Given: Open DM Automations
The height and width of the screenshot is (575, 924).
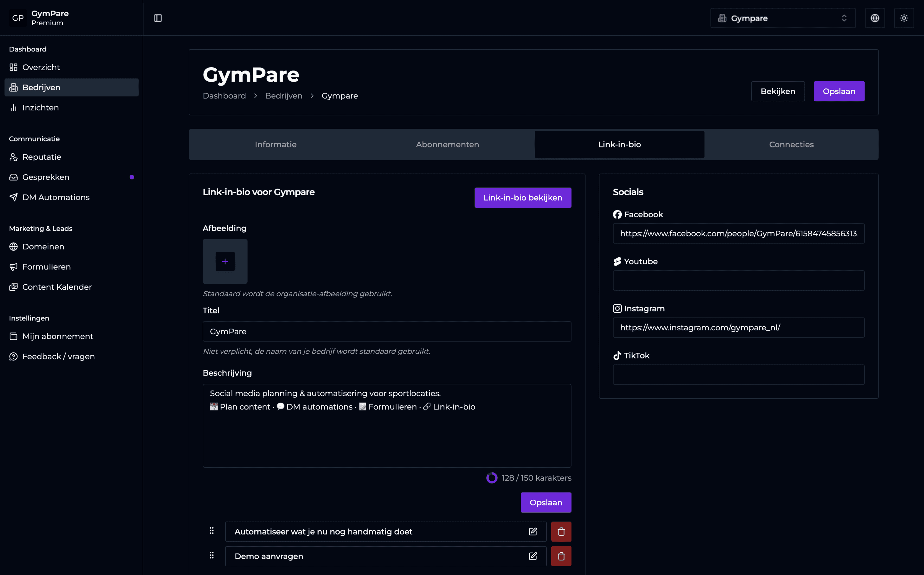Looking at the screenshot, I should click(x=71, y=197).
